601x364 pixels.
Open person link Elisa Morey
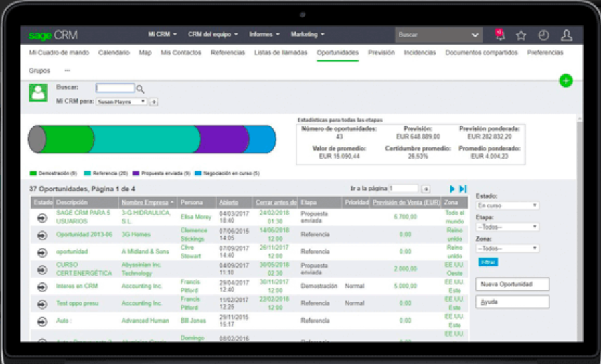pos(196,217)
